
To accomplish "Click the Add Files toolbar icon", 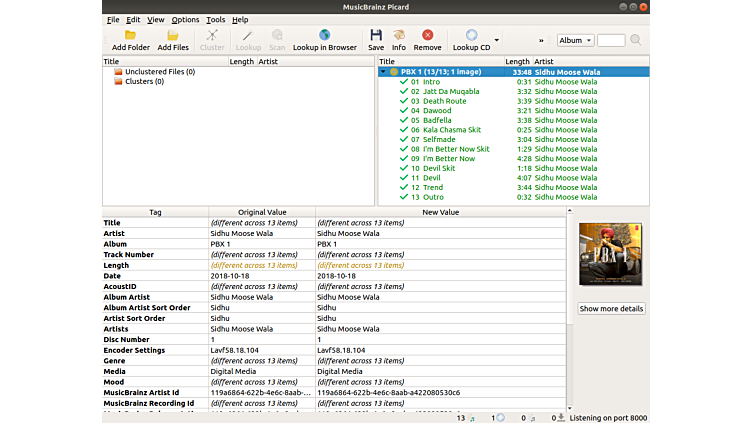I will 172,35.
